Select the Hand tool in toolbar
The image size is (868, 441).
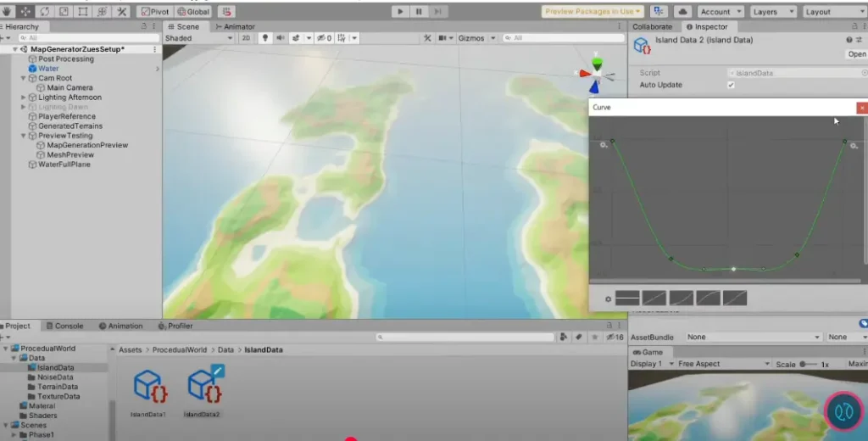(8, 12)
